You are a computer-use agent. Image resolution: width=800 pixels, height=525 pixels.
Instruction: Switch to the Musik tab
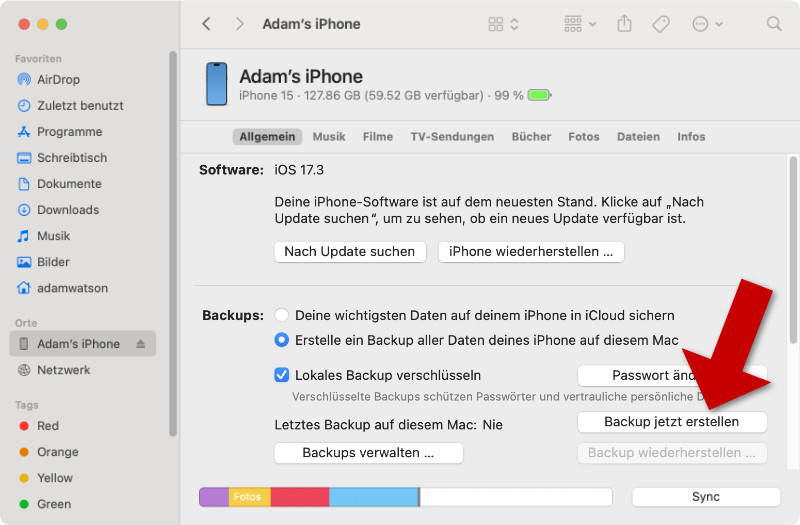pos(329,137)
